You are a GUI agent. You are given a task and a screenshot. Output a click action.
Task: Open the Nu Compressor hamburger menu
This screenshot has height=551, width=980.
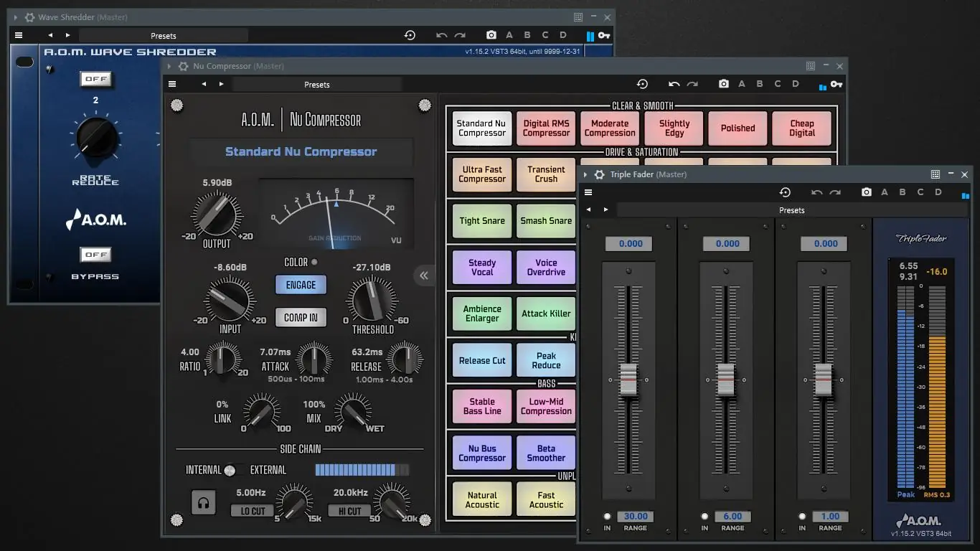(x=172, y=84)
